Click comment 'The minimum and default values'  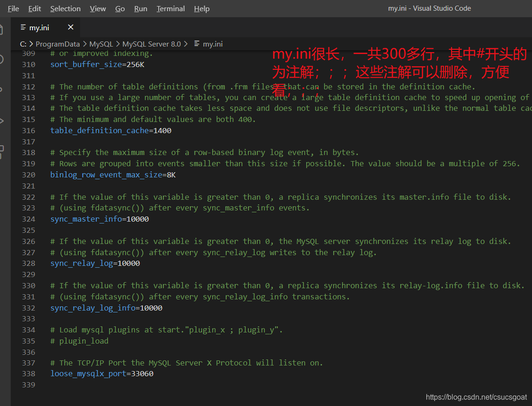[153, 120]
